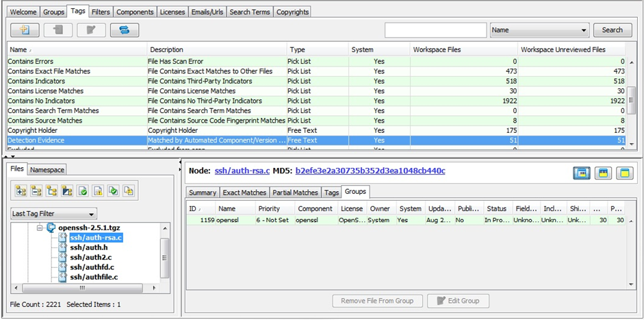Screen dimensions: 644x320
Task: Switch to the Namespace tab
Action: (47, 169)
